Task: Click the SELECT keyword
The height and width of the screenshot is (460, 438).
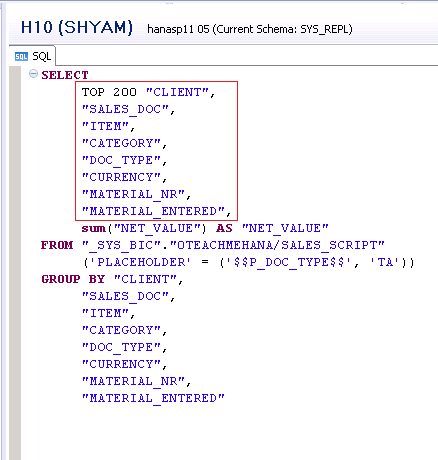Action: click(x=65, y=75)
